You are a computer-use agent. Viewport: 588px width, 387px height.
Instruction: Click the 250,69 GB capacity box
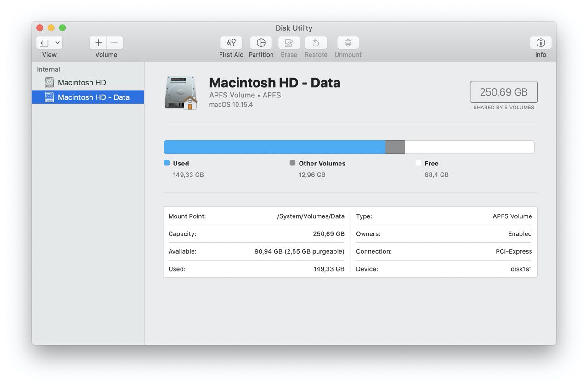503,92
